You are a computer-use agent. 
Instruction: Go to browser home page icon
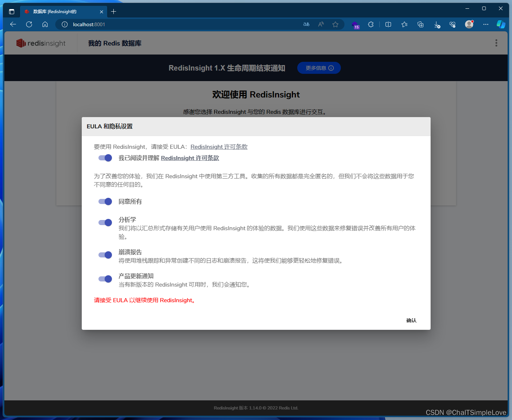click(45, 24)
